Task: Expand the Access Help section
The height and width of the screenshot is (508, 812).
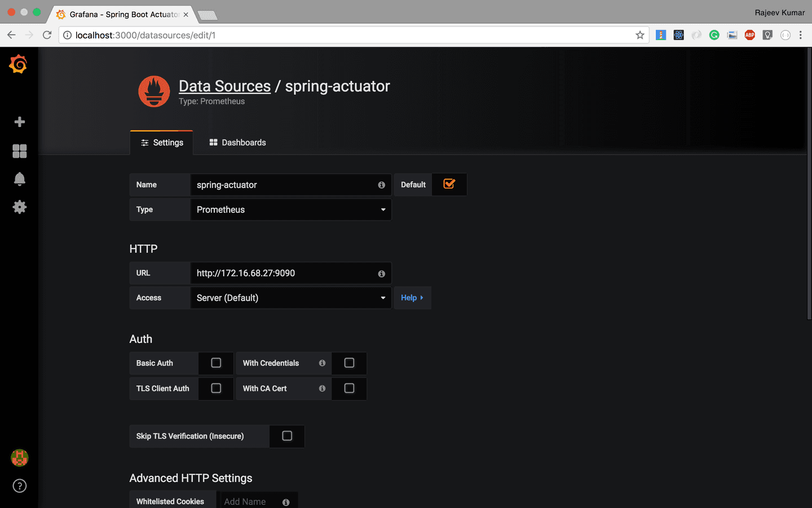Action: (412, 297)
